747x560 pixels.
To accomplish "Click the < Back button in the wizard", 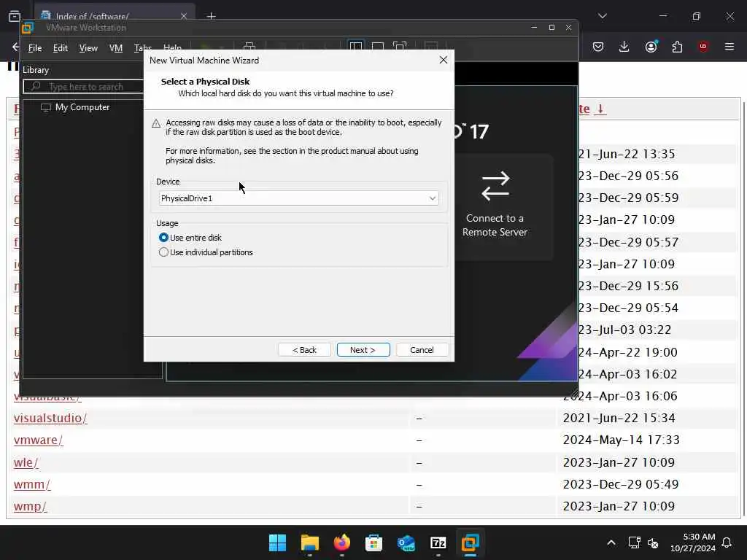I will click(304, 349).
